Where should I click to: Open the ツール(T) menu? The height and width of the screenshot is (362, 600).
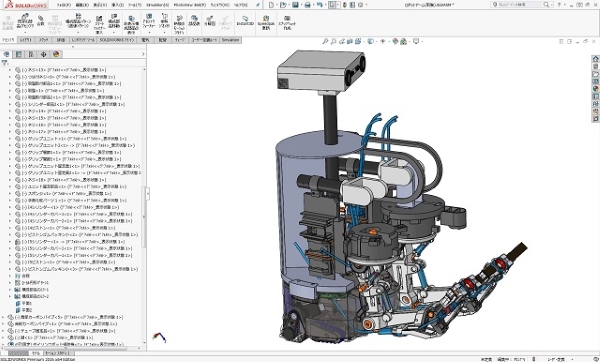click(x=134, y=5)
